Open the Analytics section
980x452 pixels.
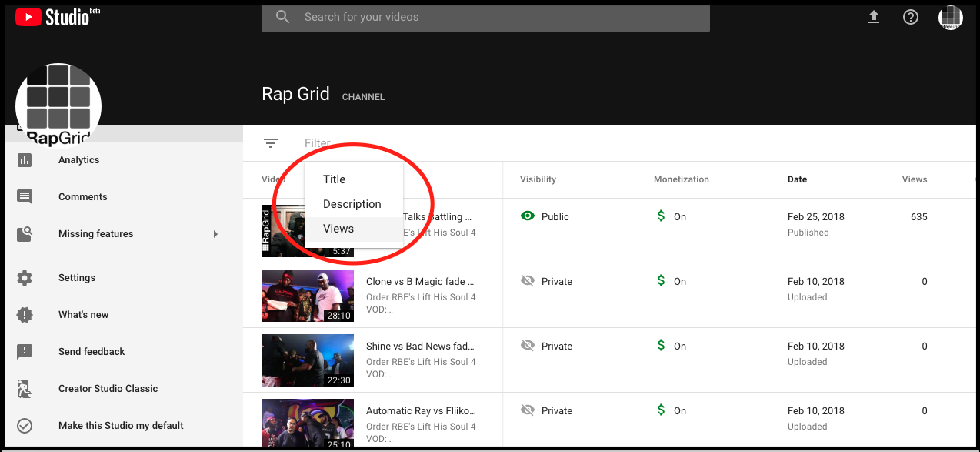pos(78,159)
